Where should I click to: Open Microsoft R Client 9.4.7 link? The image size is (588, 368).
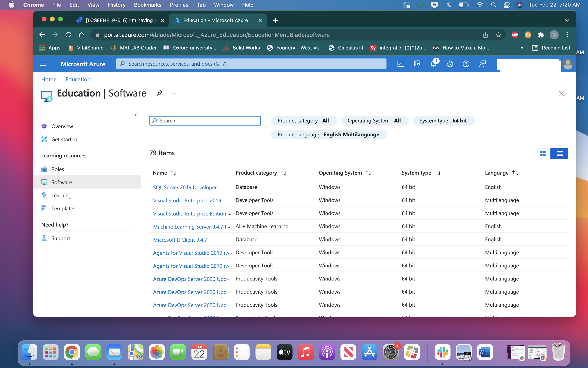[x=180, y=240]
